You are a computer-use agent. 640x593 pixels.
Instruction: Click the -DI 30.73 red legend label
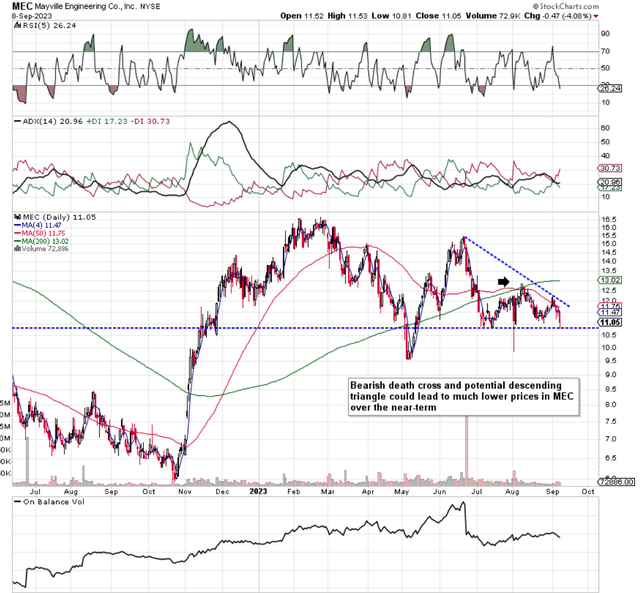[150, 121]
